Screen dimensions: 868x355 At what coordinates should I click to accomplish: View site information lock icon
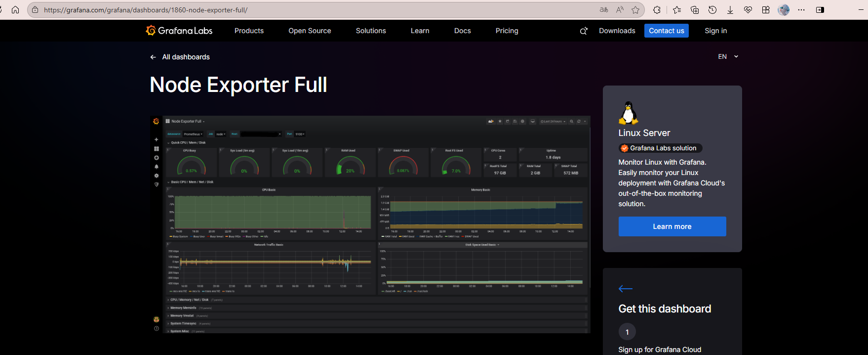pyautogui.click(x=35, y=10)
